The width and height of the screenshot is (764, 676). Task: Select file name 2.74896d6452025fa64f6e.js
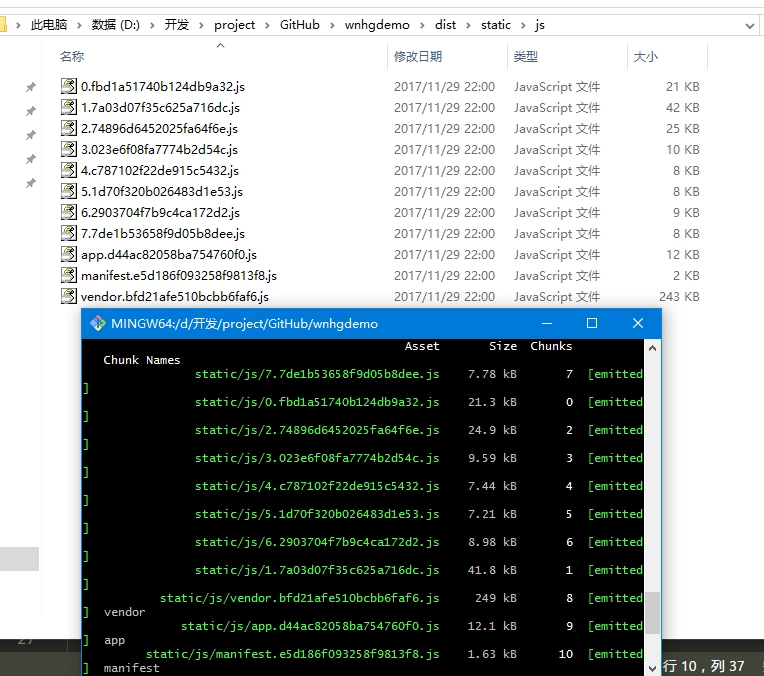coord(159,129)
